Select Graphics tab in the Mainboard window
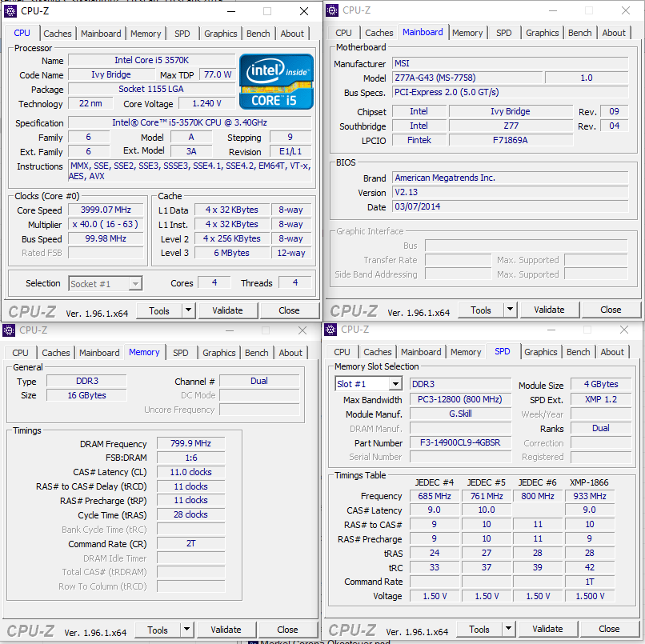The height and width of the screenshot is (644, 645). click(542, 33)
